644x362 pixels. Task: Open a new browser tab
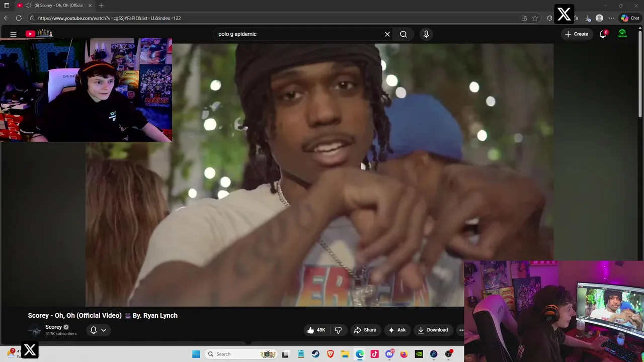[101, 6]
